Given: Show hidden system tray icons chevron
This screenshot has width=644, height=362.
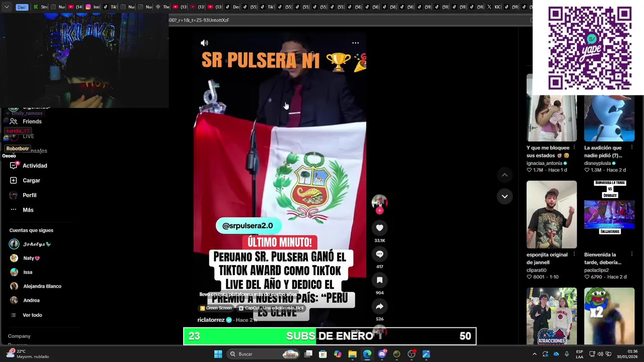Looking at the screenshot, I should 534,354.
